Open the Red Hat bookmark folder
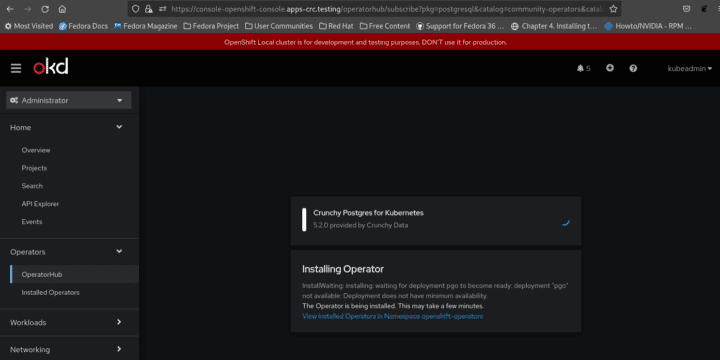Viewport: 720px width, 360px height. coord(336,26)
